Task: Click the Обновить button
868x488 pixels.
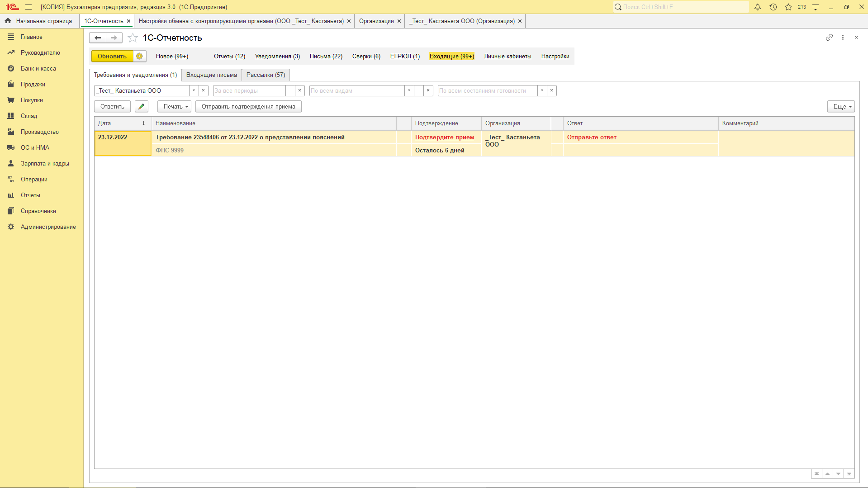Action: coord(112,56)
